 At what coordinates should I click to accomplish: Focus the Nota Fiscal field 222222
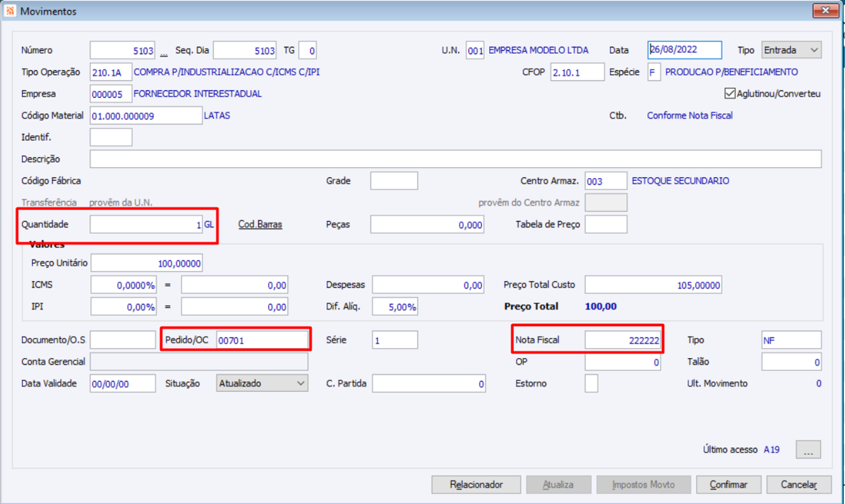(x=623, y=340)
